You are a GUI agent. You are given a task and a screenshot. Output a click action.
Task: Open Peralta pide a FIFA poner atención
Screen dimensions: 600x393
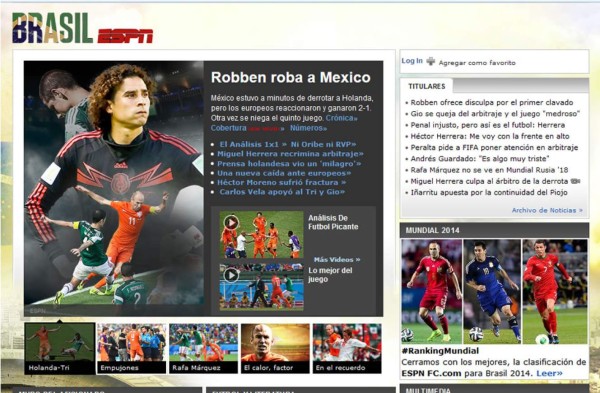494,147
